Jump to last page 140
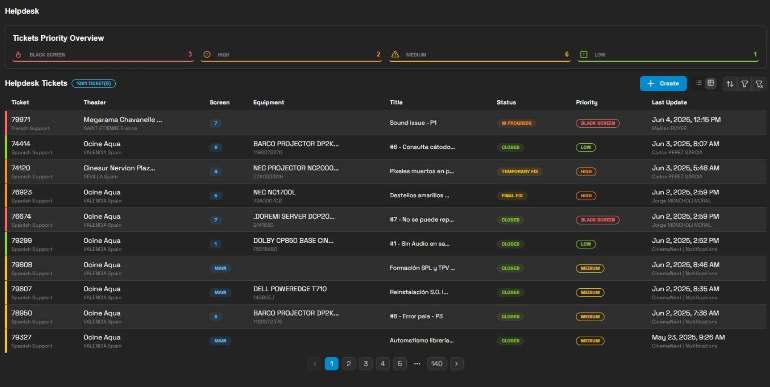 (437, 364)
